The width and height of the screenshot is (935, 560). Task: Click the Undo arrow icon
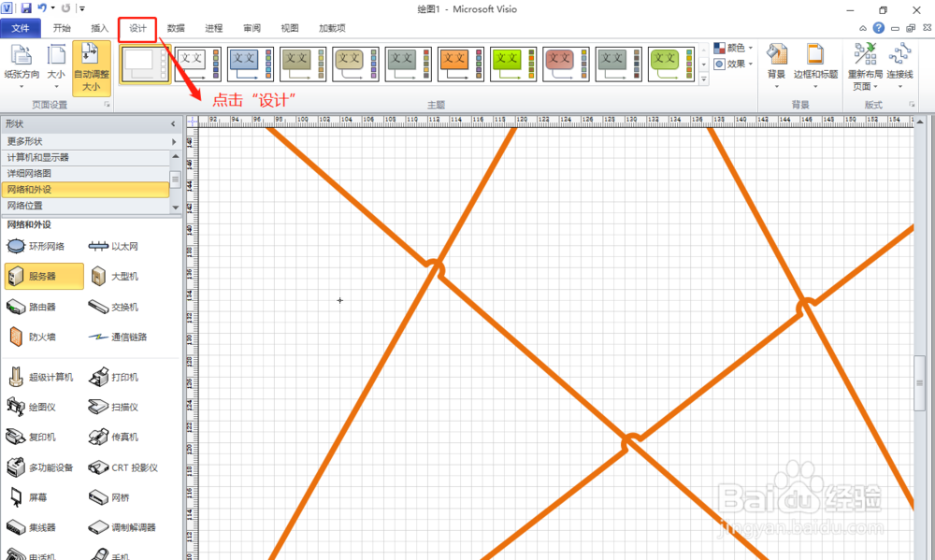tap(42, 8)
